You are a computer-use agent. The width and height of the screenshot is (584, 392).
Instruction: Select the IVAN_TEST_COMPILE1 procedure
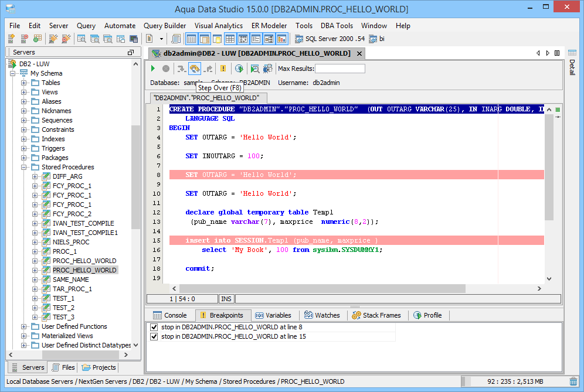(85, 233)
